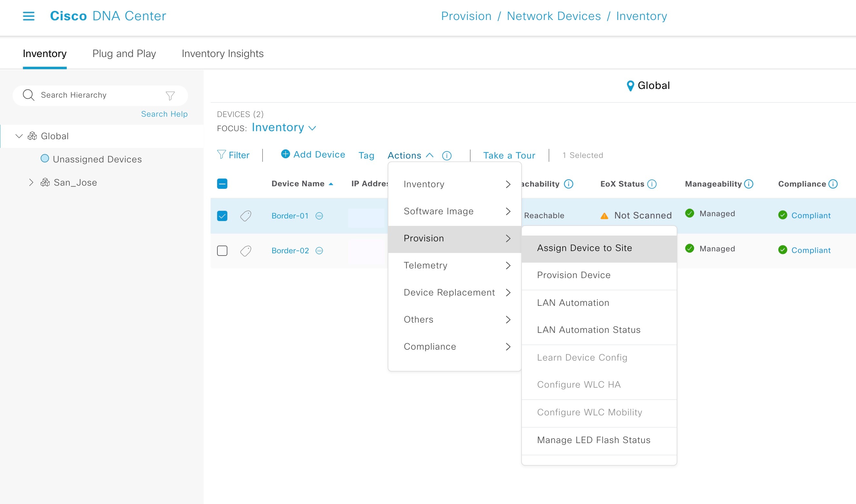The height and width of the screenshot is (504, 856).
Task: Open the Search Help link
Action: tap(164, 114)
